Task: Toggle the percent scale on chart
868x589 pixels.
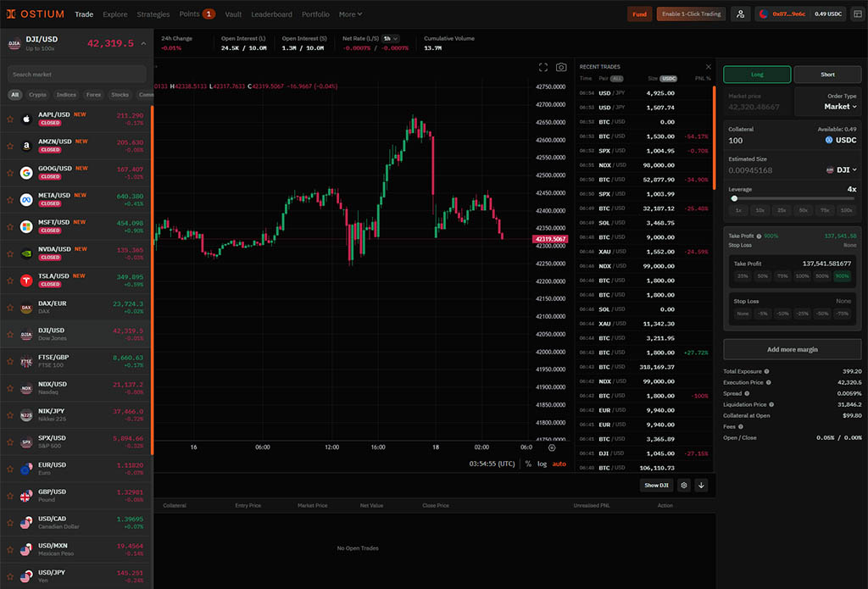Action: point(528,464)
